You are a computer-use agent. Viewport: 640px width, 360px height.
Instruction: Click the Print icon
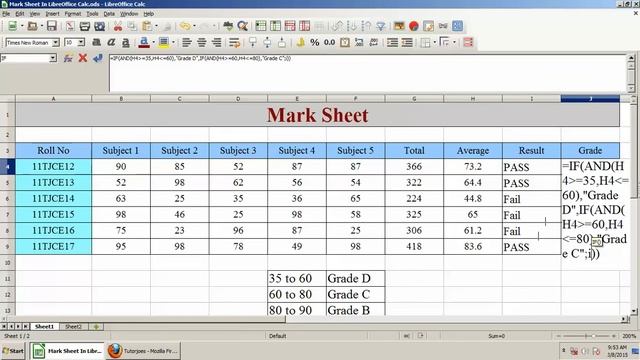click(x=84, y=26)
